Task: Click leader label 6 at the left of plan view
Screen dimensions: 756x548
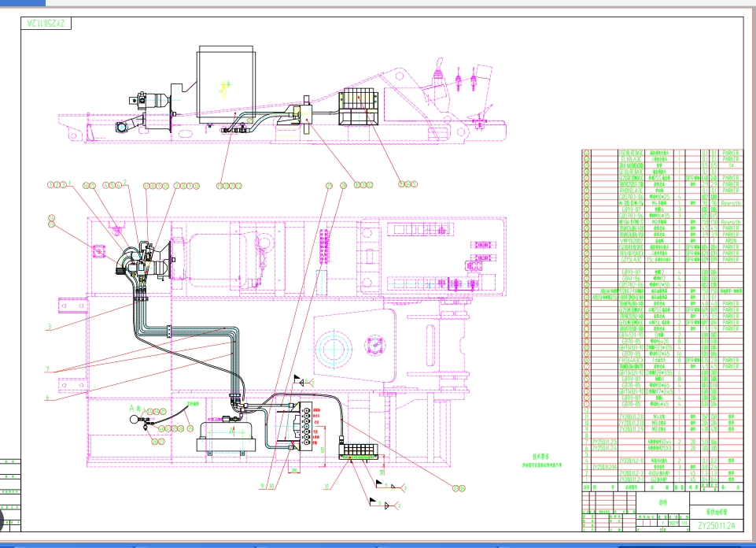Action: (x=47, y=398)
